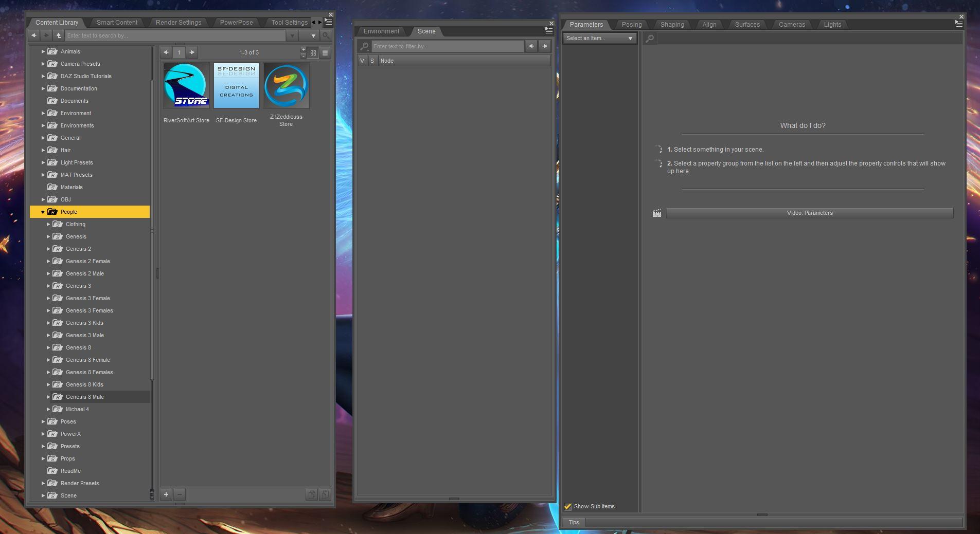Go to previous page of content results

tap(166, 52)
